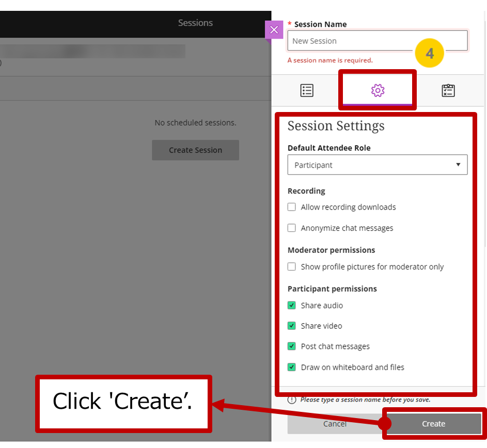Click the Create Session button
Image resolution: width=487 pixels, height=448 pixels.
click(x=195, y=150)
